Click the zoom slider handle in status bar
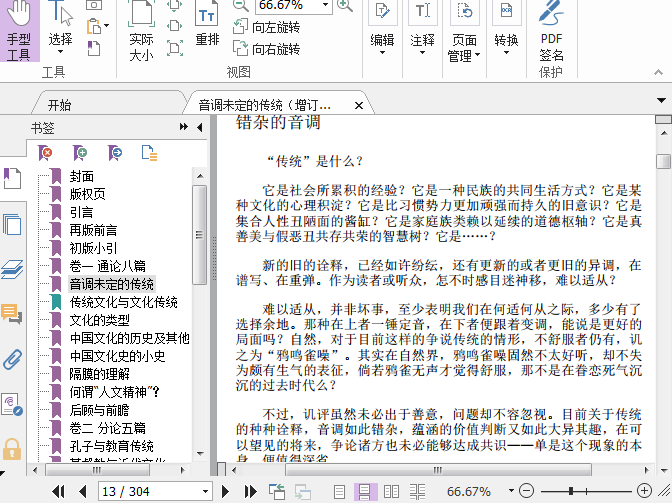Screen dimensions: 672x503 571,491
